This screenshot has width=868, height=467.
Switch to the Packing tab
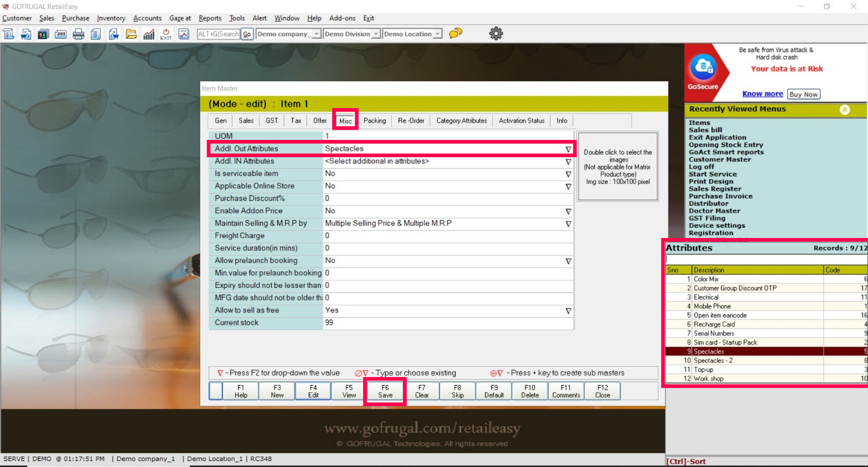point(374,121)
